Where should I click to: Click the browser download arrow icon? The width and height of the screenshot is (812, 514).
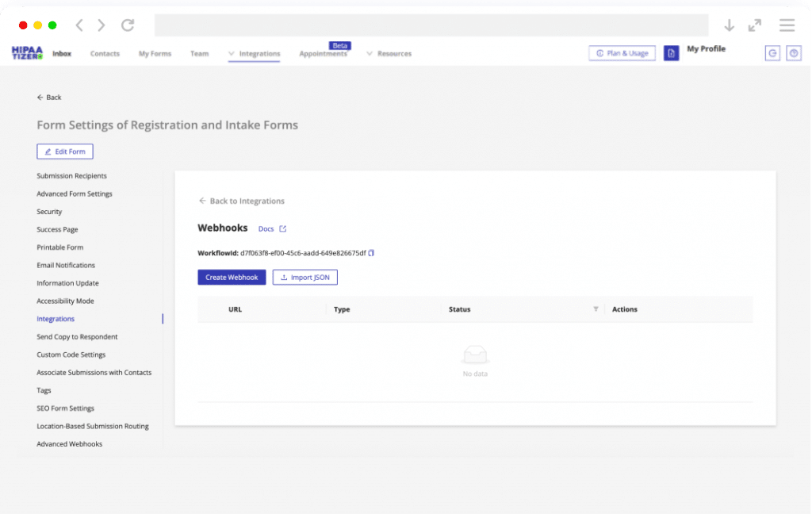tap(730, 25)
